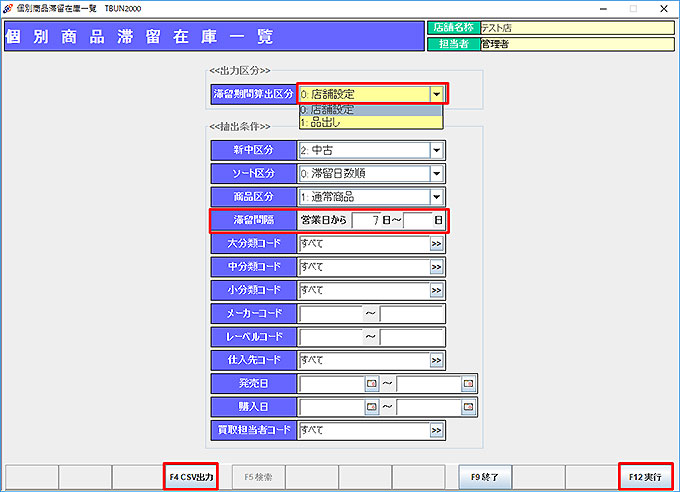Click 発売日 start date field
The image size is (680, 492).
(332, 384)
